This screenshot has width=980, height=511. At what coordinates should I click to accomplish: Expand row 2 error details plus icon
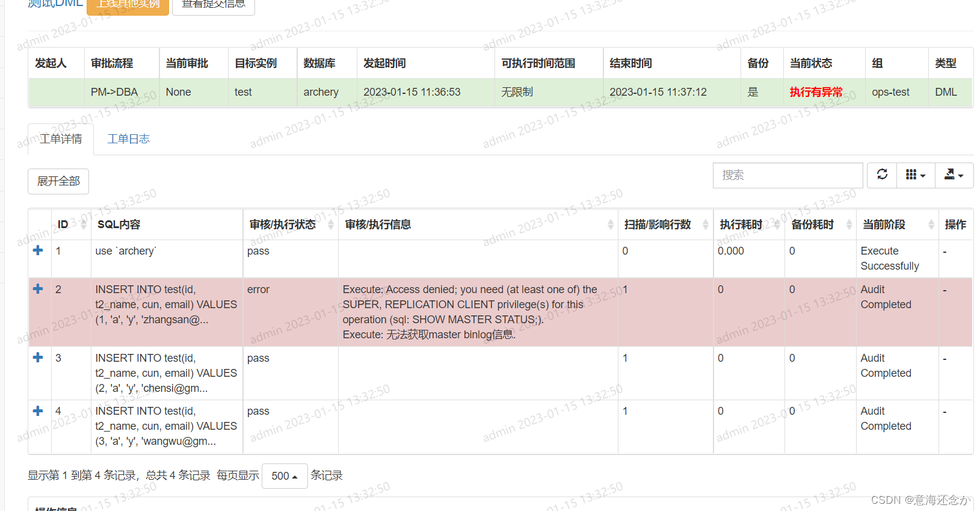click(38, 289)
